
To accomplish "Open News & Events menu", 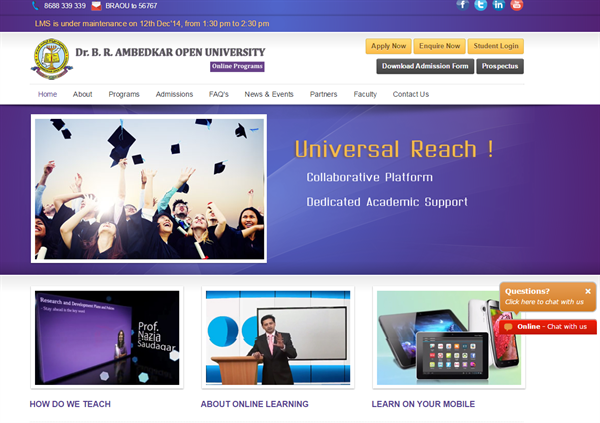I will pyautogui.click(x=269, y=94).
